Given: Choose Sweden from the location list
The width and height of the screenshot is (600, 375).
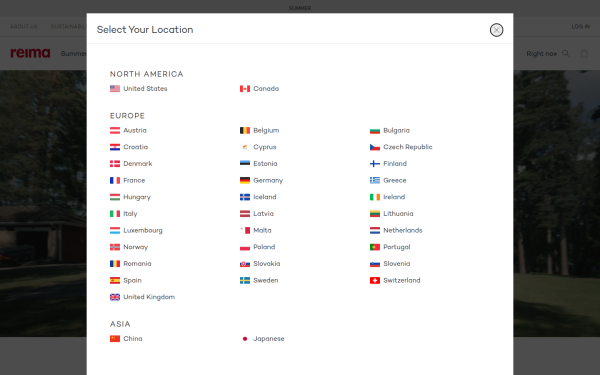Looking at the screenshot, I should (x=259, y=280).
